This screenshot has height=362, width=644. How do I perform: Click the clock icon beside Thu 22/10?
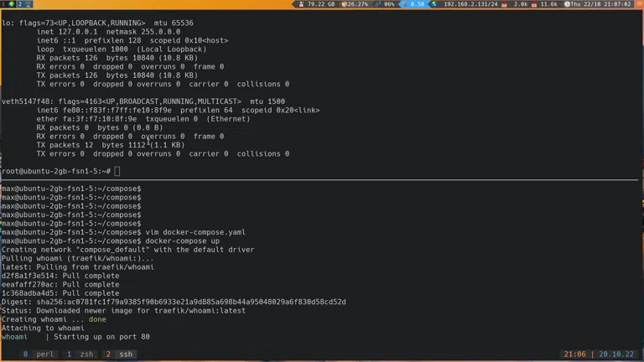(568, 4)
